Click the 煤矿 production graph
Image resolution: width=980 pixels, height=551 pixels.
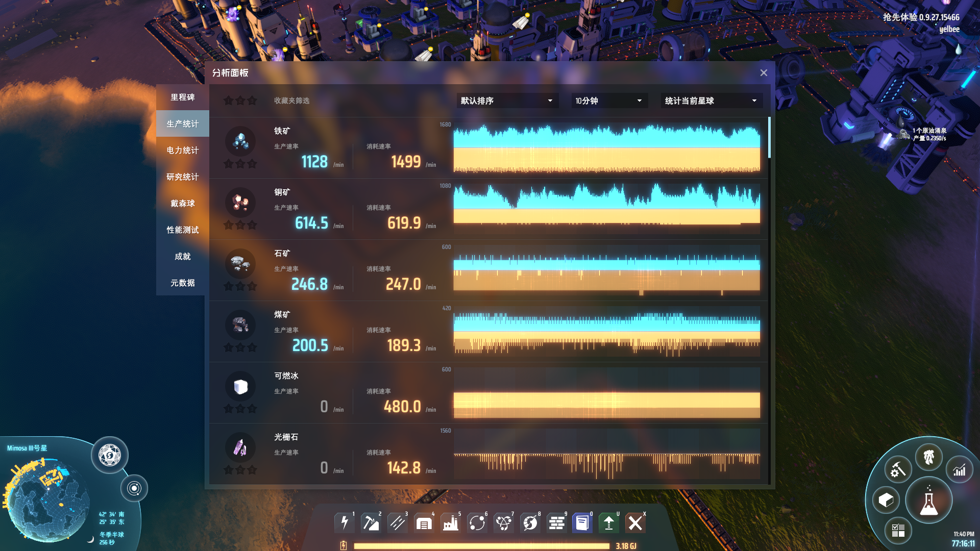[607, 331]
